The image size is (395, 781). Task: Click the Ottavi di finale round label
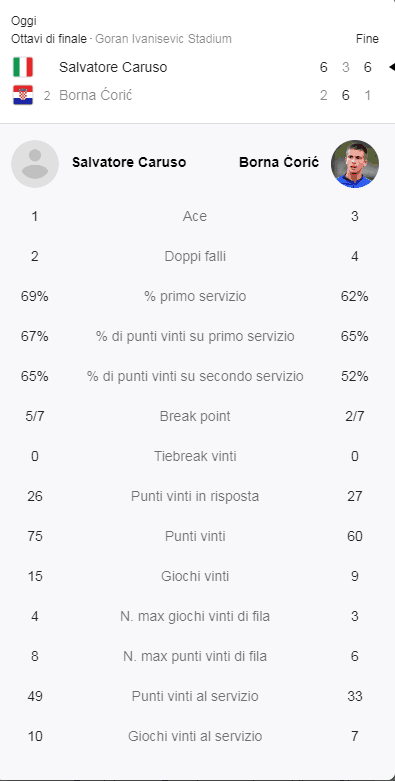click(49, 39)
